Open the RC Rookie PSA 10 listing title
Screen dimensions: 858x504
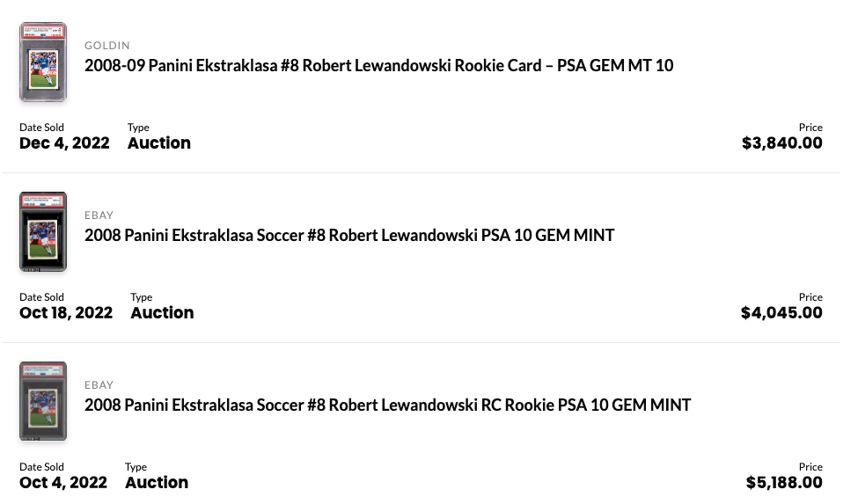[x=387, y=405]
